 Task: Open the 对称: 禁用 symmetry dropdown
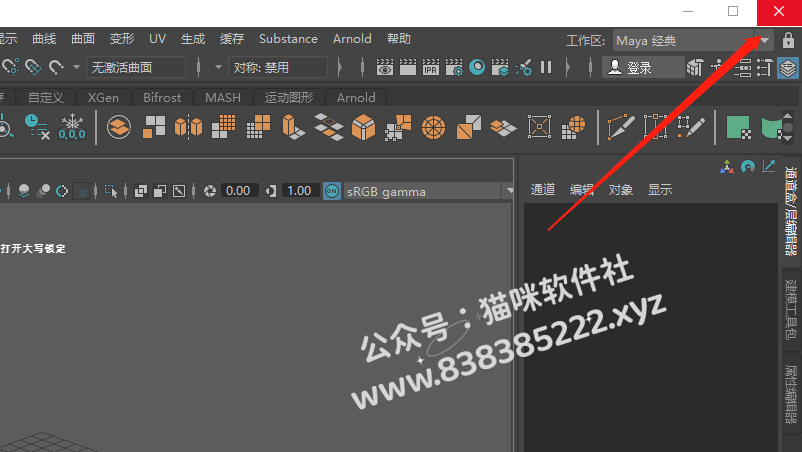pyautogui.click(x=278, y=67)
